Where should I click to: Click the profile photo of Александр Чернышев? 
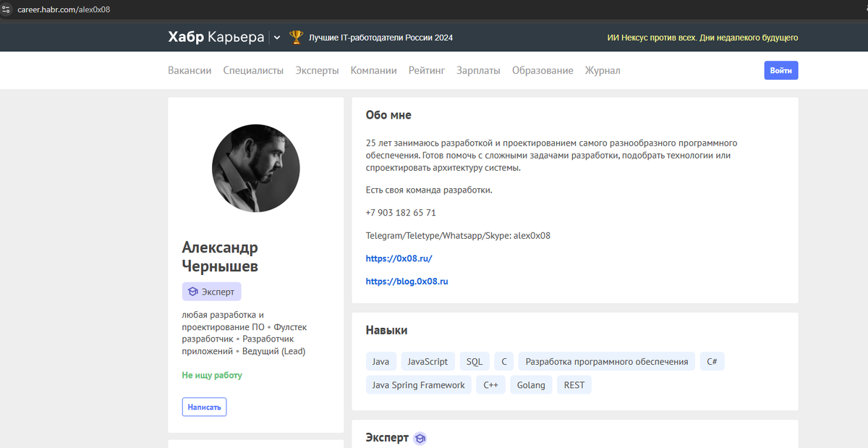click(255, 168)
